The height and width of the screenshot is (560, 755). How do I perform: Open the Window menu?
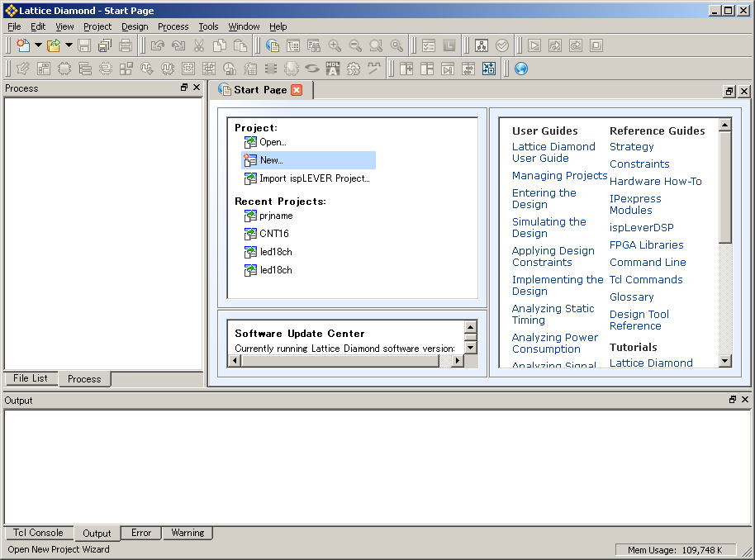click(244, 26)
